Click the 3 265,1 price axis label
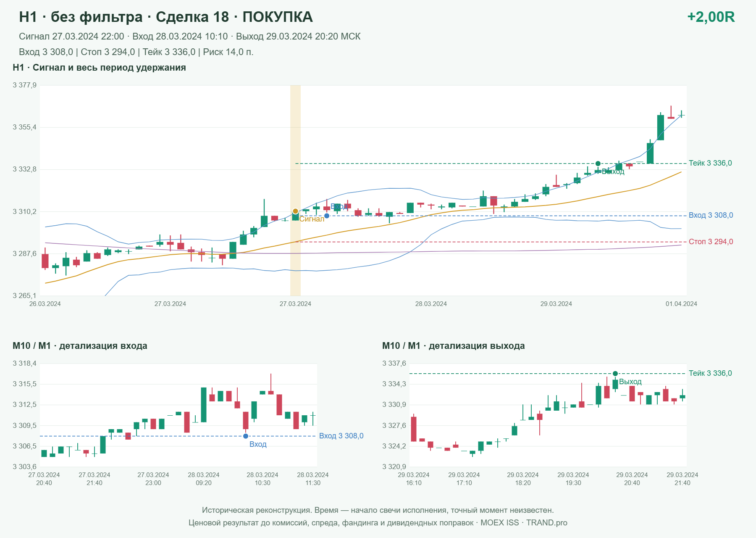The height and width of the screenshot is (538, 756). 24,295
